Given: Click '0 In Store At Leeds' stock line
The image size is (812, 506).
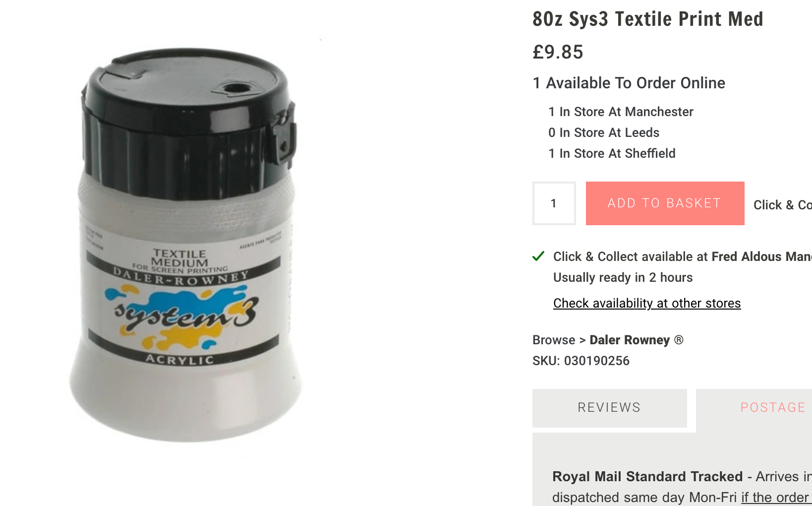Looking at the screenshot, I should [604, 132].
